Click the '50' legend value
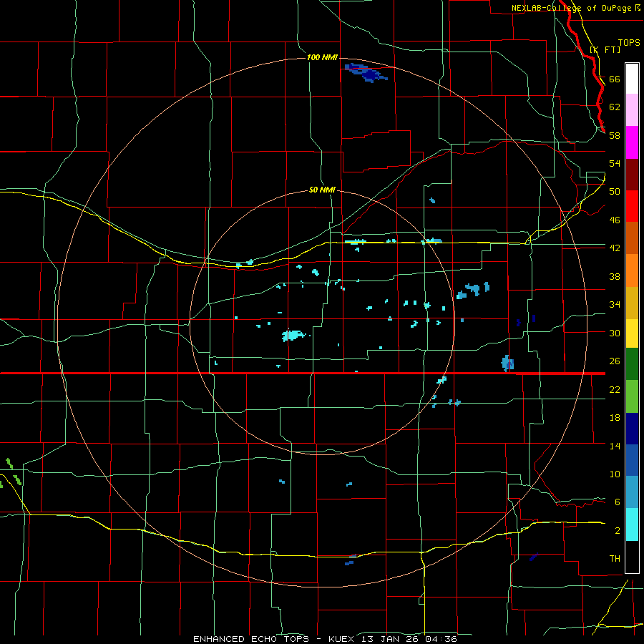644x644 pixels. pos(615,192)
